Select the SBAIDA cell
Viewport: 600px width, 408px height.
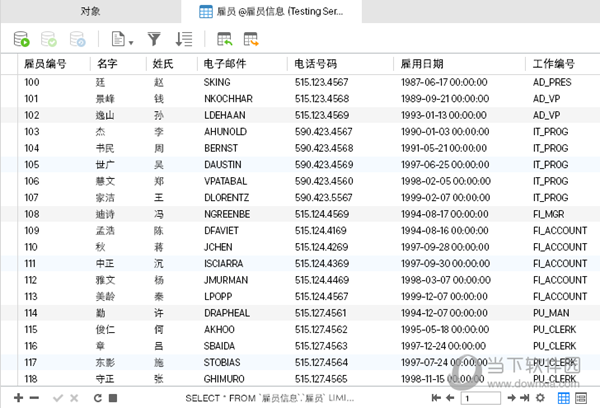(x=219, y=346)
